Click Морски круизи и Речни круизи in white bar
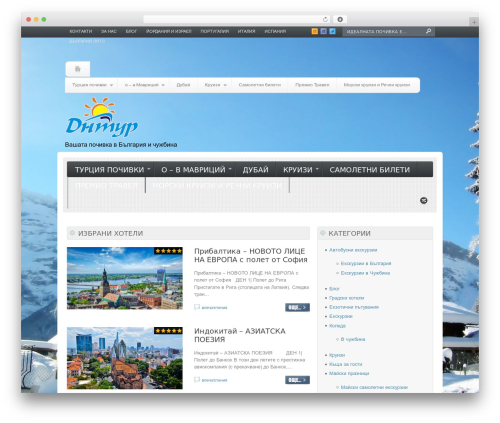 [x=377, y=85]
